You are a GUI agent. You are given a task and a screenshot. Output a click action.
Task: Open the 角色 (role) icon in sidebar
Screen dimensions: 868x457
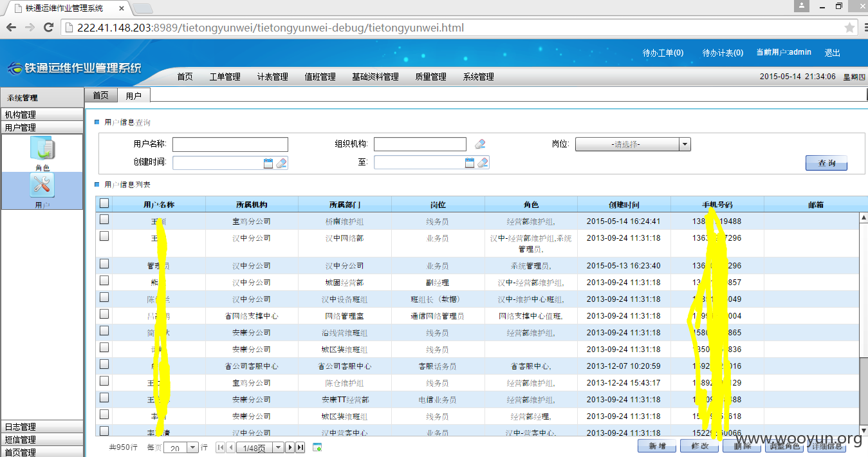click(x=42, y=150)
